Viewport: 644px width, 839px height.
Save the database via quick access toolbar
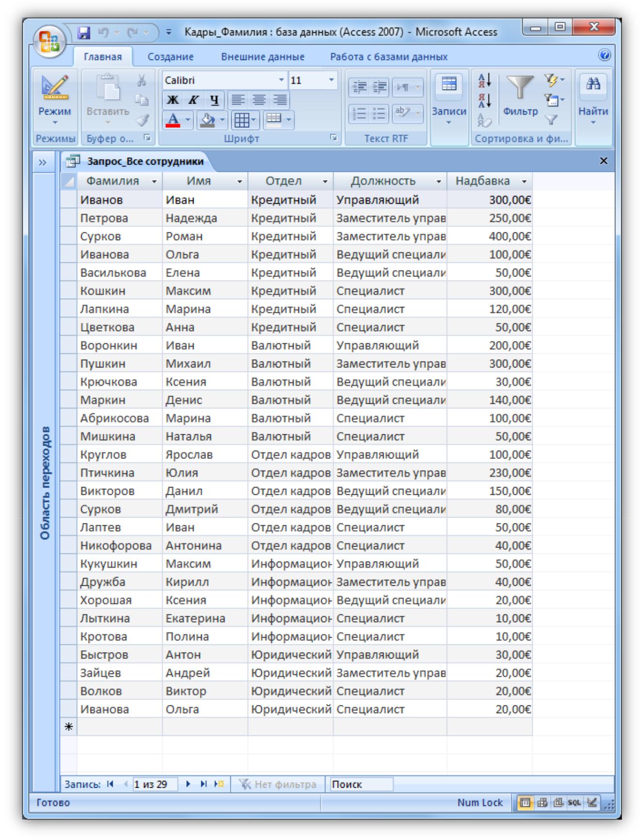point(84,32)
